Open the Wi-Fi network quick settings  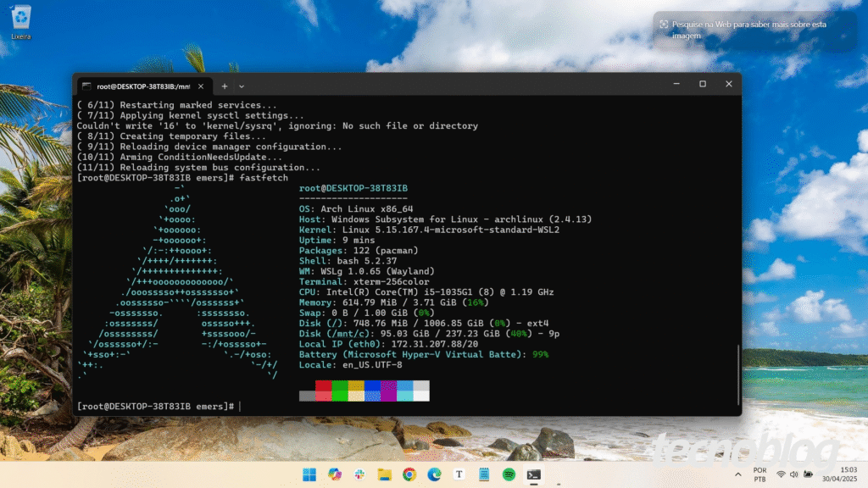(780, 474)
